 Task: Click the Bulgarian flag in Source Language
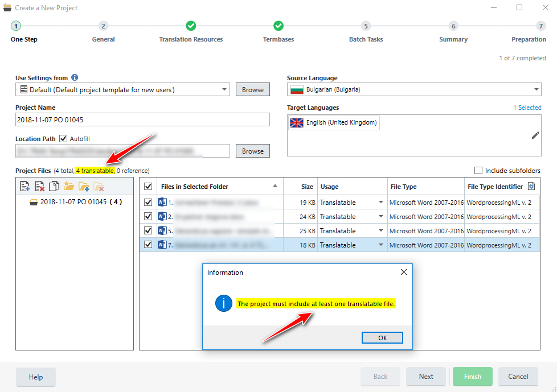(x=297, y=89)
